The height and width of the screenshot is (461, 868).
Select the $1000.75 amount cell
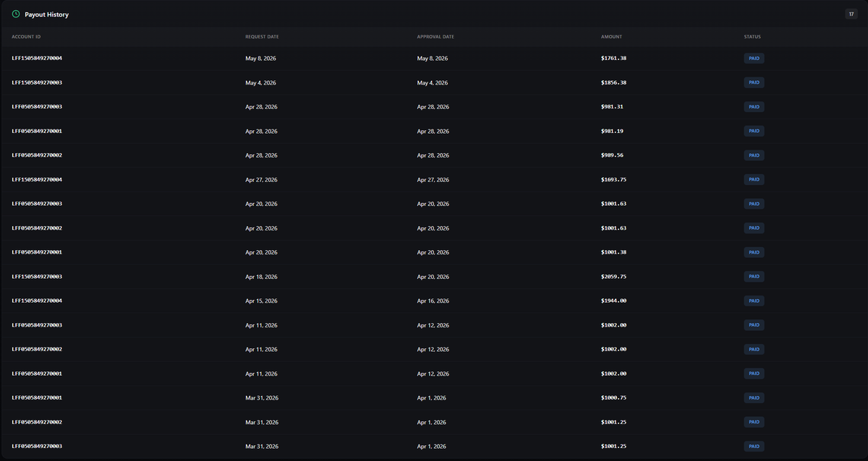click(613, 398)
